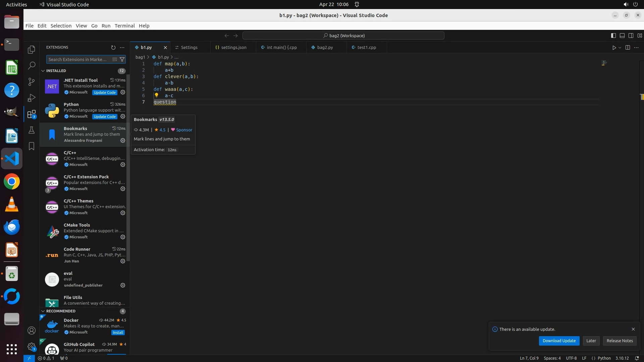Open the Testing flask icon
The width and height of the screenshot is (644, 362).
tap(32, 130)
